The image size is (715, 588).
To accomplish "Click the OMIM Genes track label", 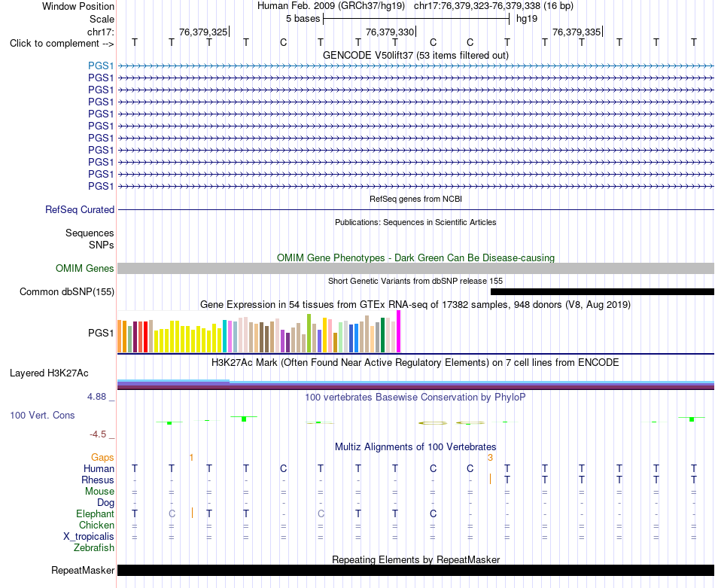I will tap(85, 268).
